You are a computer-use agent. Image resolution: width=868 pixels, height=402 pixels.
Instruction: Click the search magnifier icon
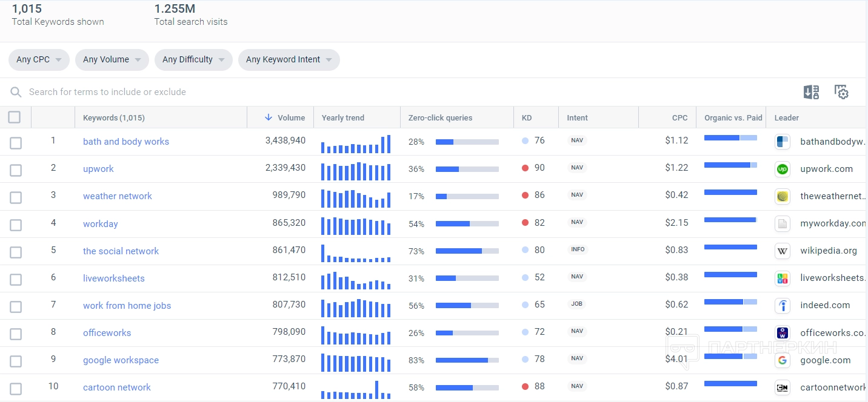(16, 92)
